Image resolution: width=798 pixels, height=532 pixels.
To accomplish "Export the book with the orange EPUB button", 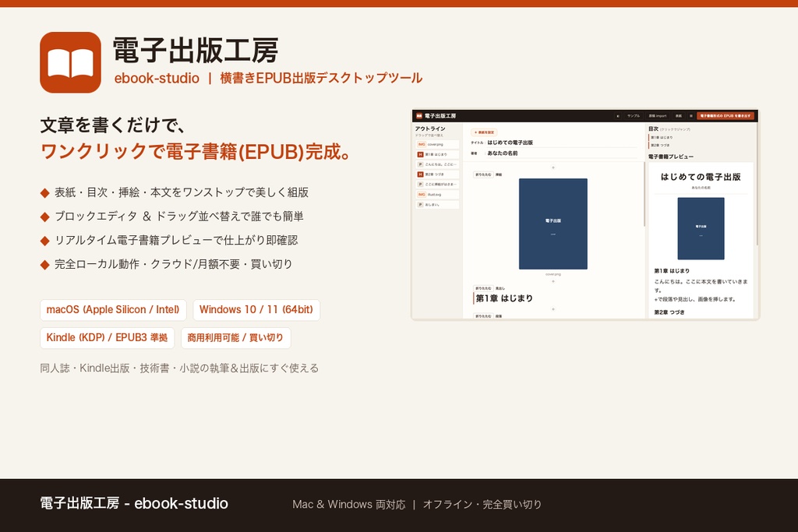I will 726,116.
